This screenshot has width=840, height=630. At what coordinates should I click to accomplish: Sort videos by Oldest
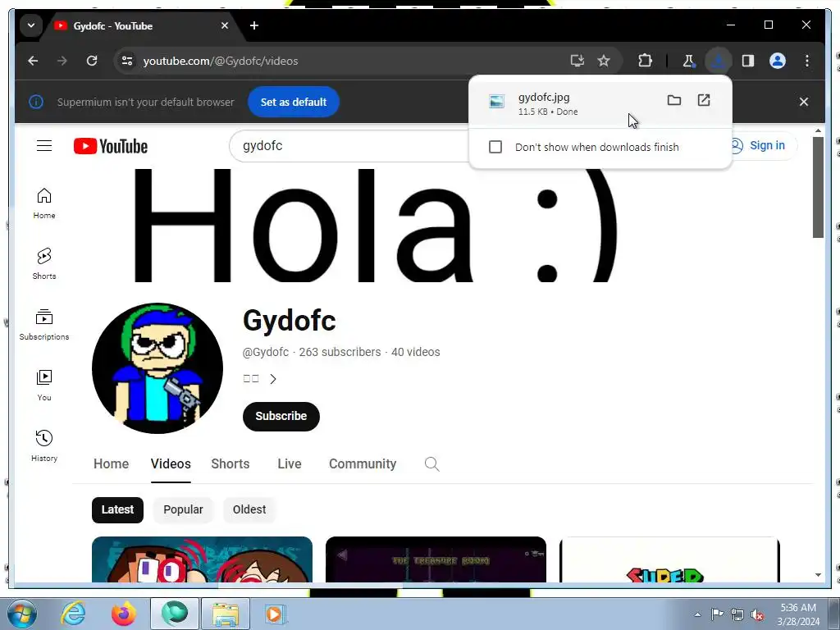(249, 509)
